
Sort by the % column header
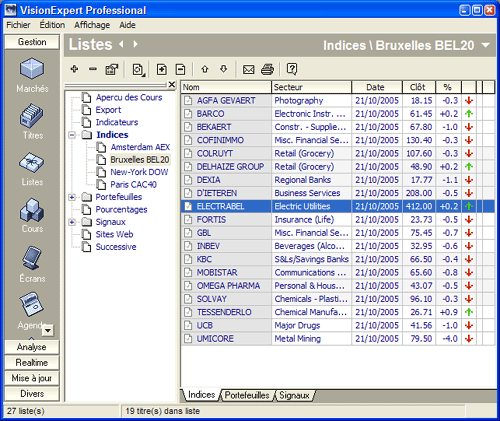[x=448, y=87]
